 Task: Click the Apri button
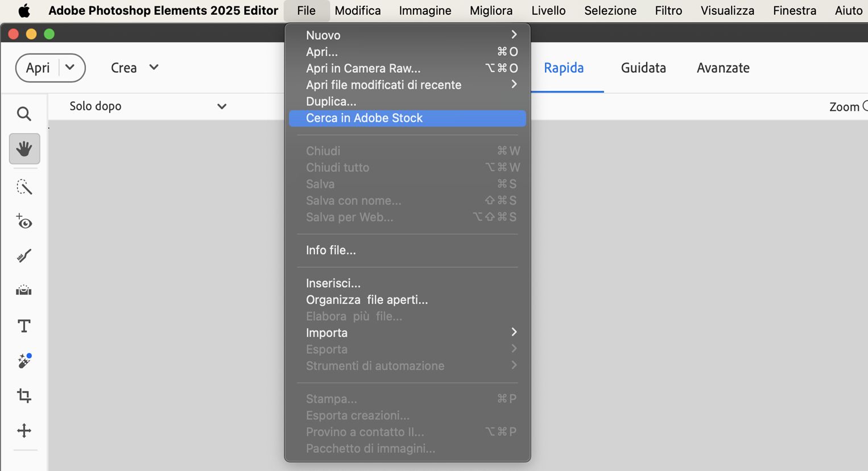point(38,68)
